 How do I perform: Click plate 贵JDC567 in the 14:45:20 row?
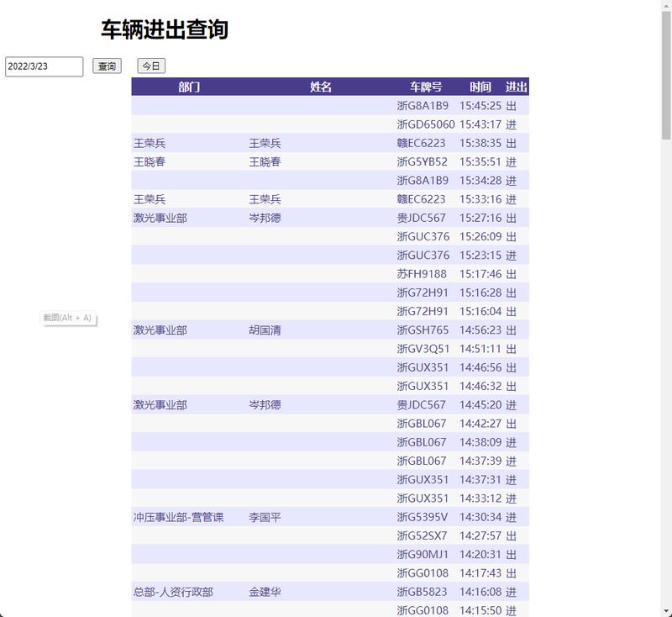(422, 405)
